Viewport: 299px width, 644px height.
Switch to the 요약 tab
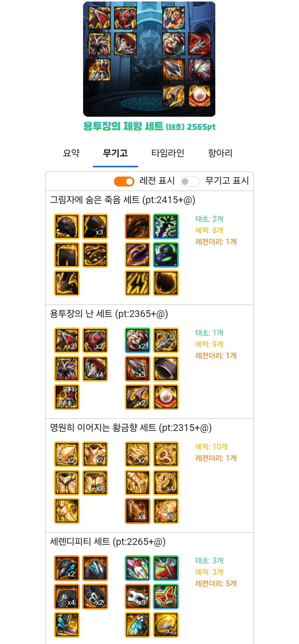point(71,153)
